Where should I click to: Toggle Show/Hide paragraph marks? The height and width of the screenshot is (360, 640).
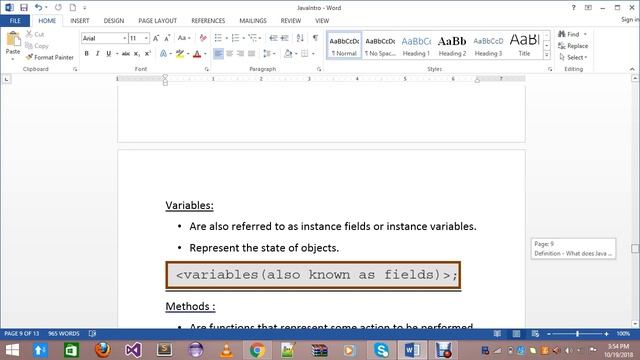tap(315, 38)
